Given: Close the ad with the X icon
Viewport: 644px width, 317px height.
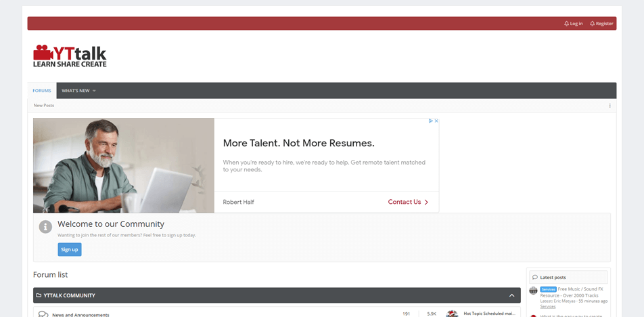Looking at the screenshot, I should tap(436, 121).
